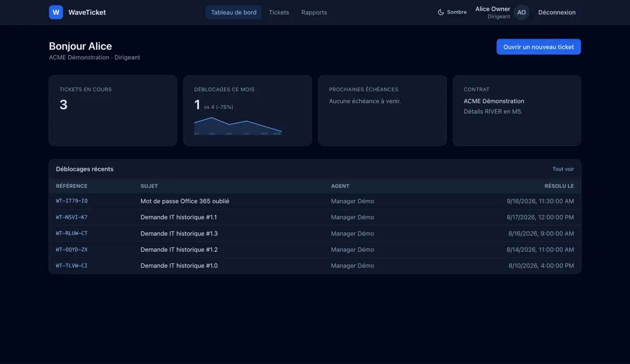Image resolution: width=630 pixels, height=364 pixels.
Task: Click the Aucune échéance à venir text
Action: click(365, 101)
